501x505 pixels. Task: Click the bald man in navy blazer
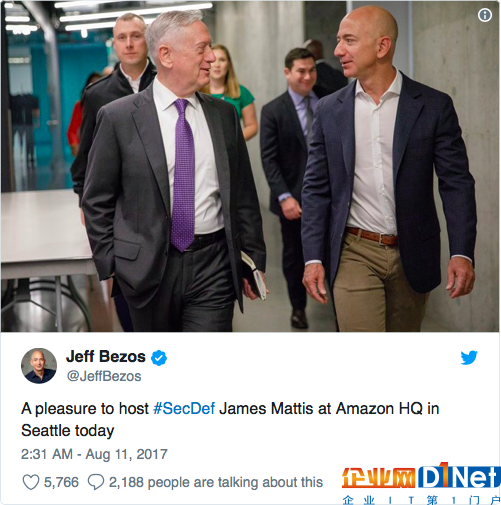388,170
